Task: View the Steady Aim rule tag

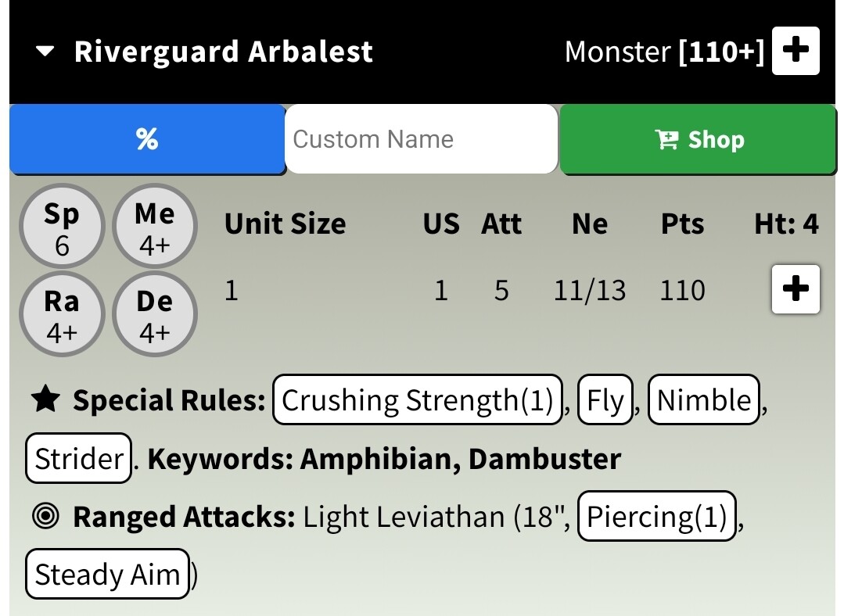Action: (107, 575)
